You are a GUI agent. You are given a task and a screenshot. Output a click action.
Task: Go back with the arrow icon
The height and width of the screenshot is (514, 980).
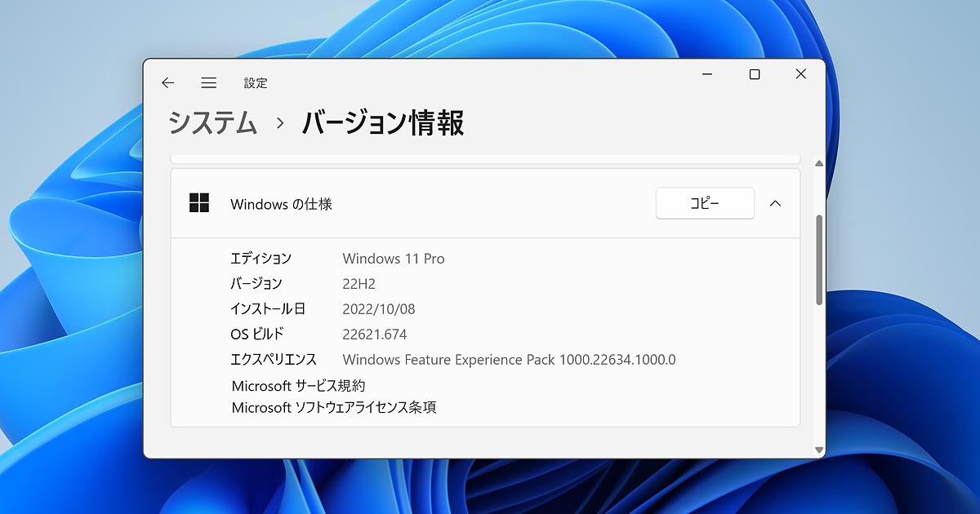(167, 82)
